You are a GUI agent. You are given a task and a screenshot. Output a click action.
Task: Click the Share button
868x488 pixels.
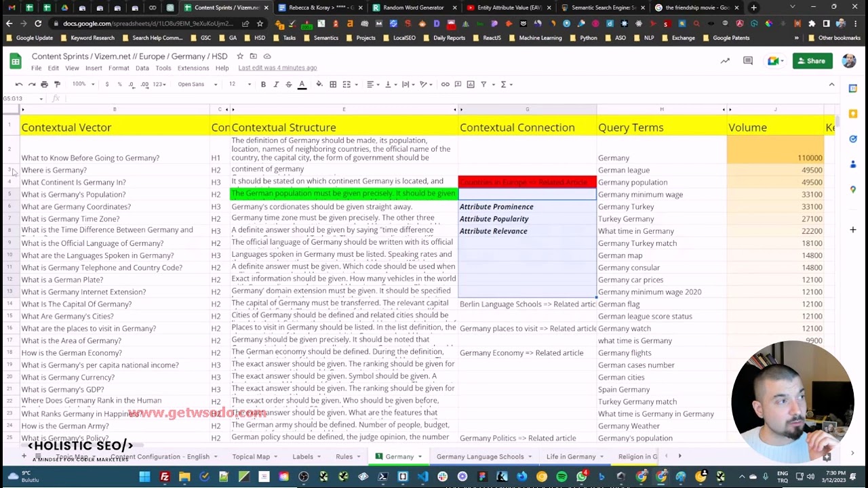coord(812,61)
